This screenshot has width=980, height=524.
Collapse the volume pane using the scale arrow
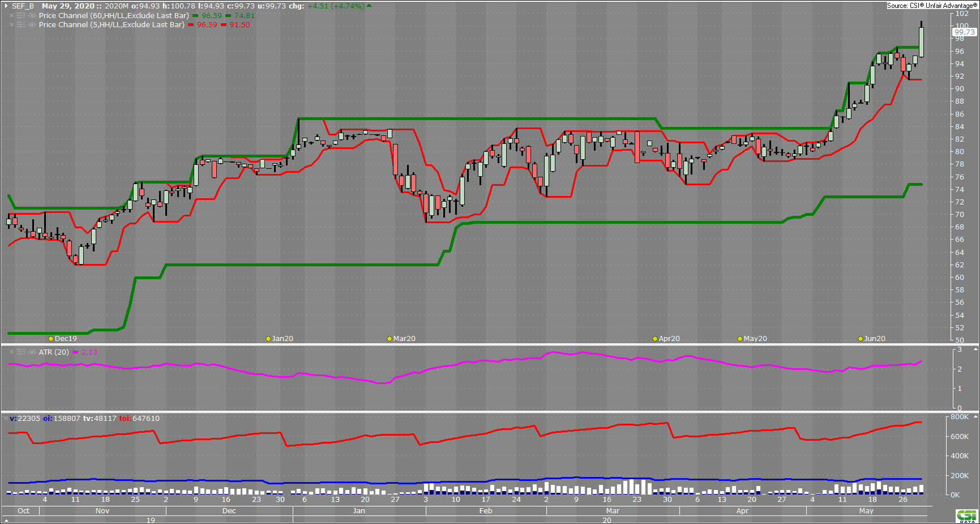(x=975, y=416)
